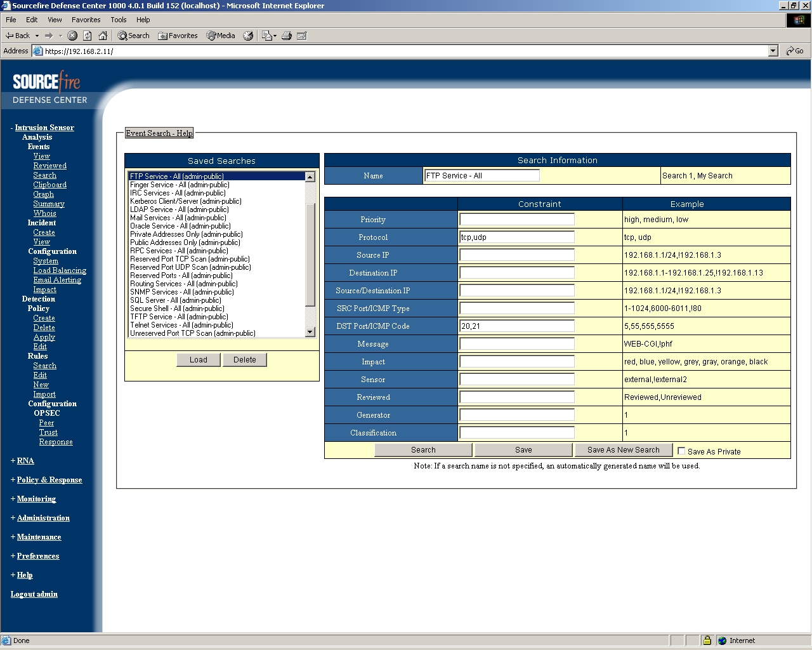The width and height of the screenshot is (812, 650).
Task: Click the Priority constraint input field
Action: coord(517,220)
